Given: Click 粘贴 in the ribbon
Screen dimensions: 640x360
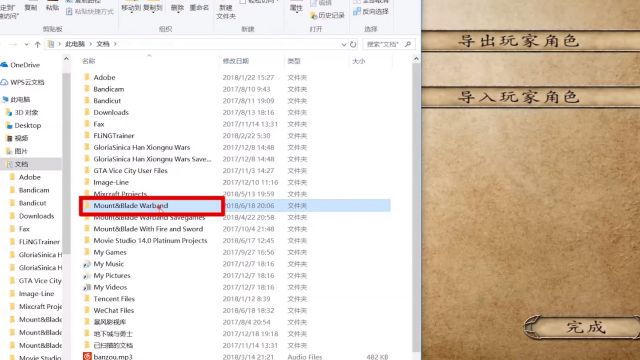Looking at the screenshot, I should click(52, 7).
